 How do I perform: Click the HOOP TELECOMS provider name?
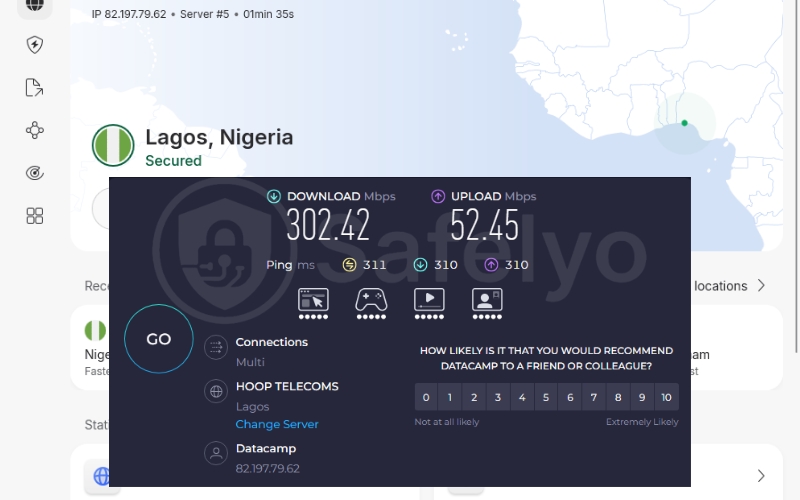click(x=287, y=386)
